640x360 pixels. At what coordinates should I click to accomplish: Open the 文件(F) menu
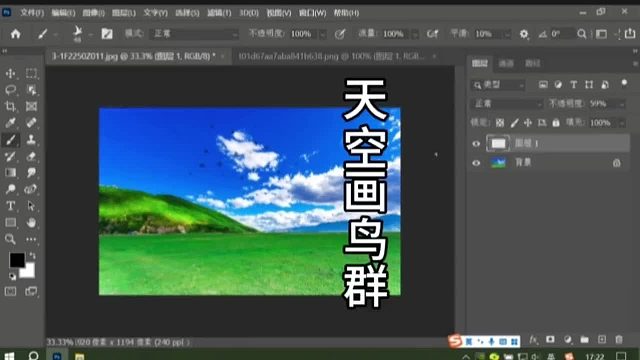coord(32,13)
